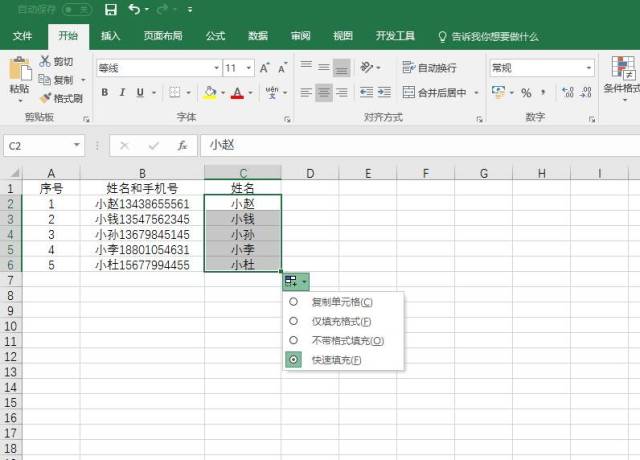Select the Copy Cells (复制单元格) radio option
640x460 pixels.
293,302
